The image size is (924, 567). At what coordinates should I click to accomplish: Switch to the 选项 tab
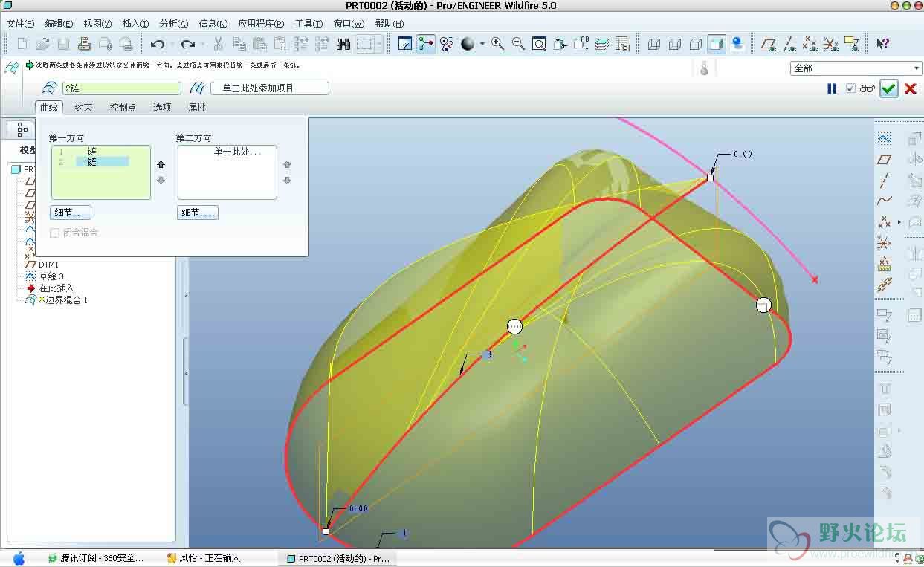tap(162, 107)
